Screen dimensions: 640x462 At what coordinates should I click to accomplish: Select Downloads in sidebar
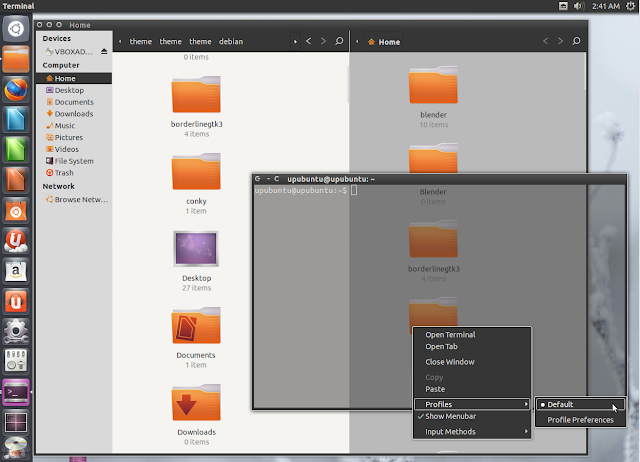click(x=73, y=114)
